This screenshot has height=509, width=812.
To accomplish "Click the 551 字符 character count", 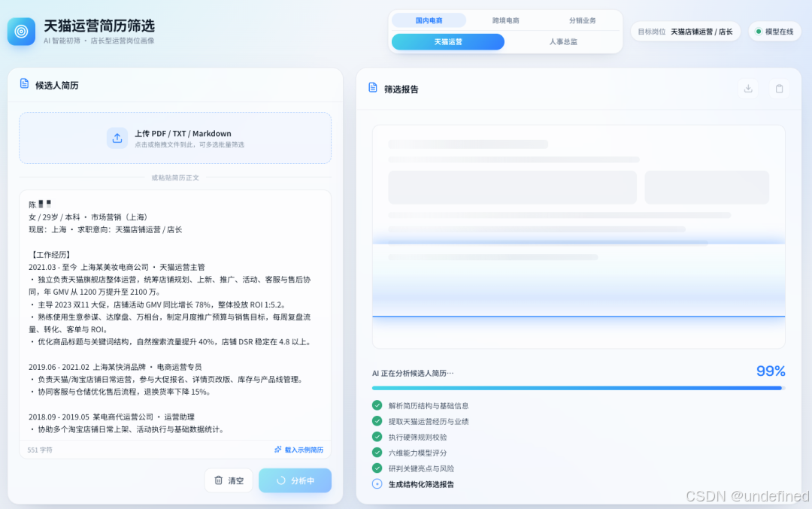I will pyautogui.click(x=40, y=450).
